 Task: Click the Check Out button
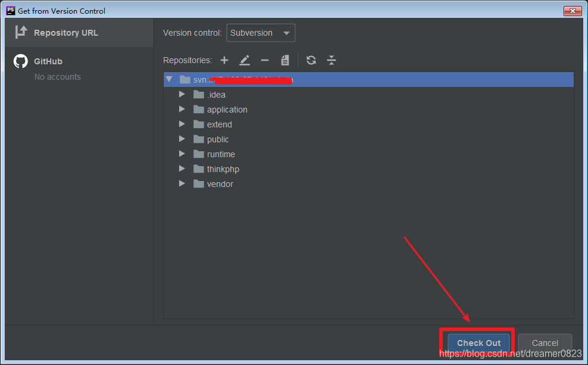[478, 343]
